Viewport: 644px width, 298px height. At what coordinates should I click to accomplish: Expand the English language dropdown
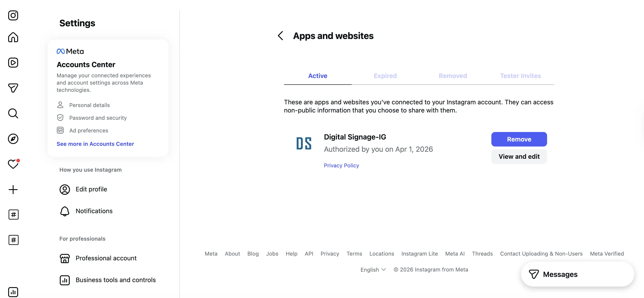click(373, 270)
